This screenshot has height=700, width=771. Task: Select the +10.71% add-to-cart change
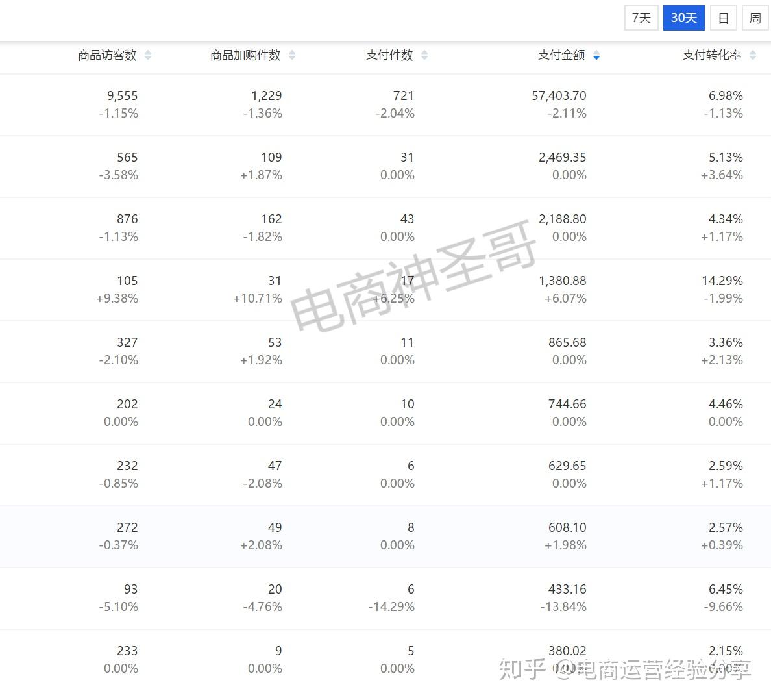coord(258,299)
